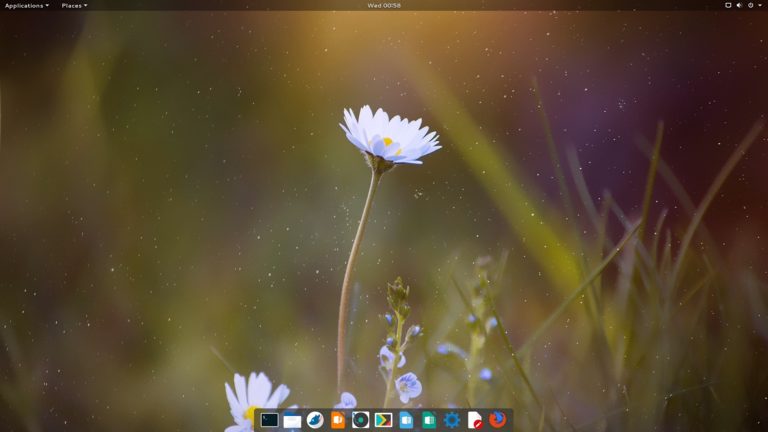This screenshot has width=768, height=432.
Task: Open the Places menu
Action: click(74, 5)
